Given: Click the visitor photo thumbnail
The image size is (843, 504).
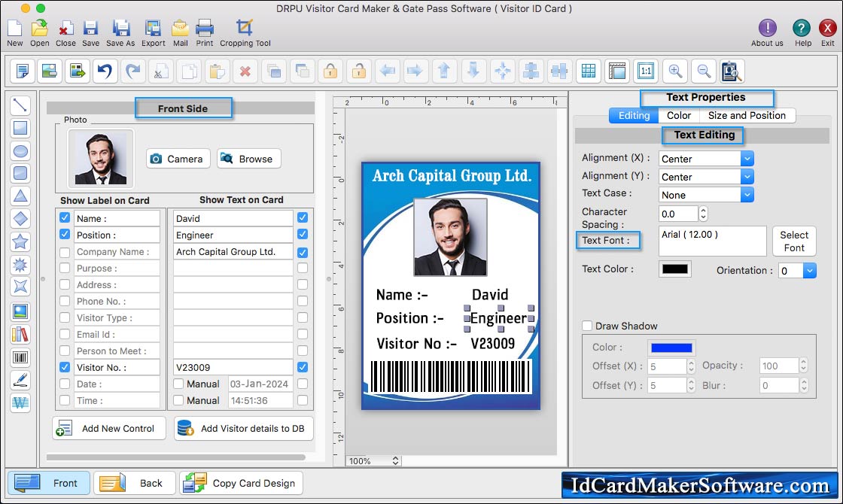Looking at the screenshot, I should 101,158.
